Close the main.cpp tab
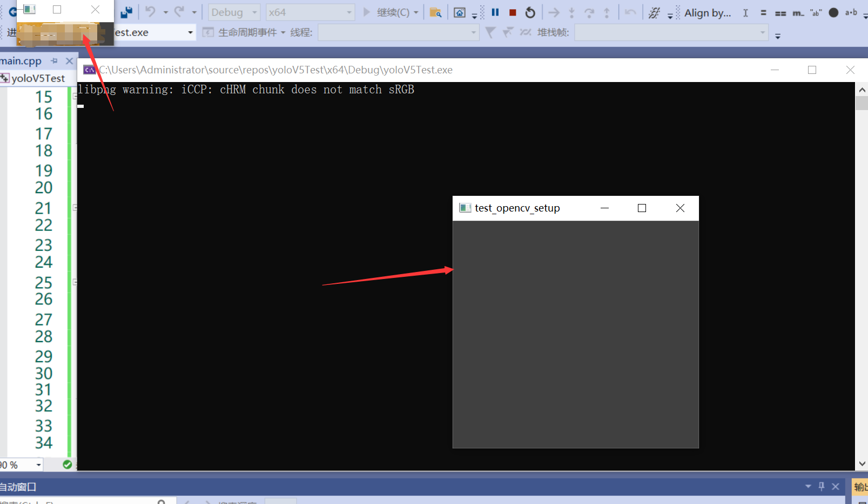This screenshot has width=868, height=504. point(69,61)
